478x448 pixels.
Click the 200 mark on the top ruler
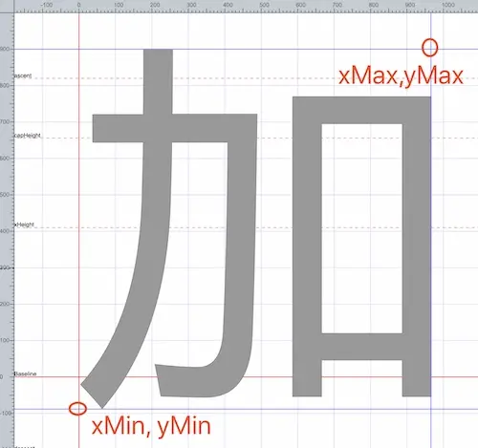[x=155, y=5]
